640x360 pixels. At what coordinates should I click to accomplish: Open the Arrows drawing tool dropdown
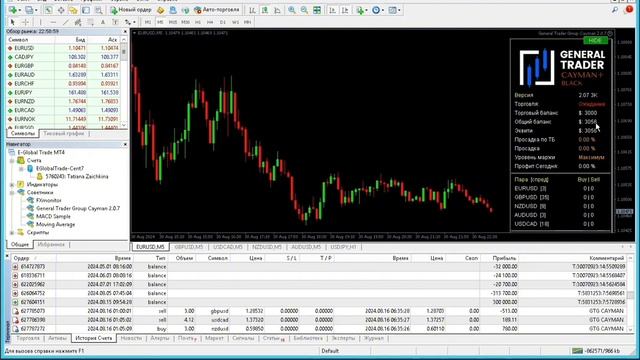[x=130, y=22]
